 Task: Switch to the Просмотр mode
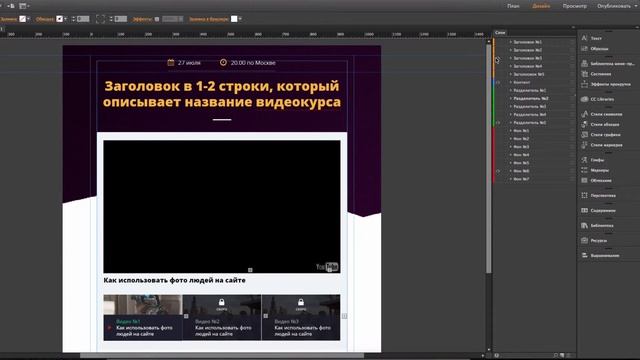click(574, 6)
